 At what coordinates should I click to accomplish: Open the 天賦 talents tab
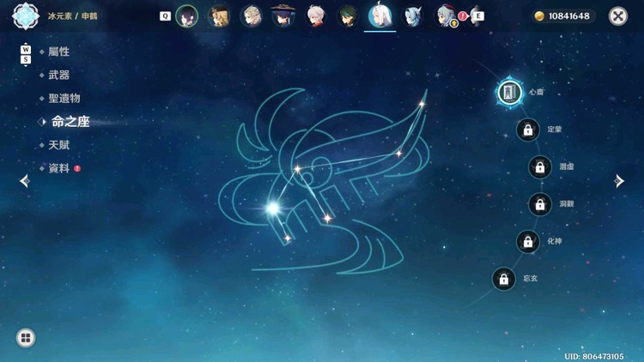(58, 145)
